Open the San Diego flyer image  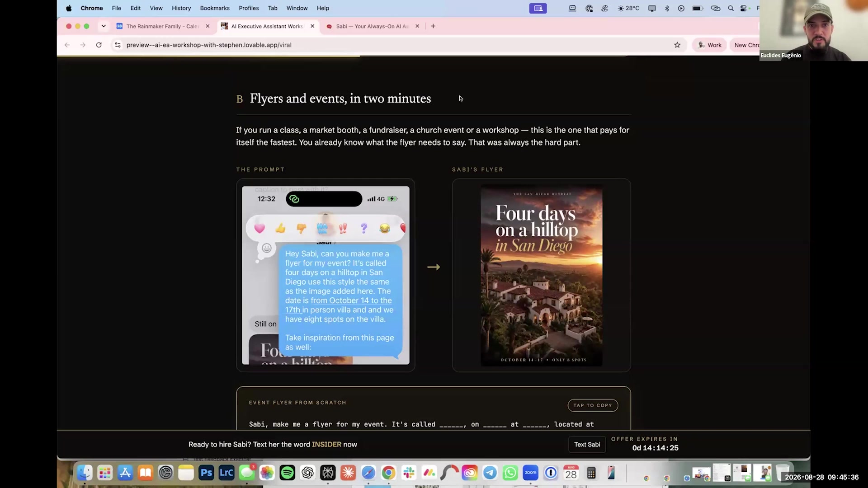(x=541, y=275)
